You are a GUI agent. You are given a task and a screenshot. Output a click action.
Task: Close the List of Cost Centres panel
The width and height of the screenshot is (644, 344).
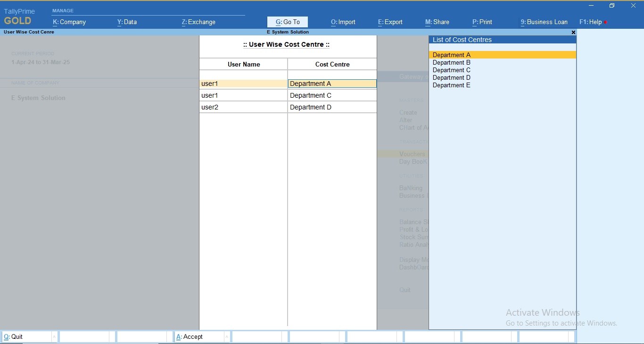(x=573, y=32)
